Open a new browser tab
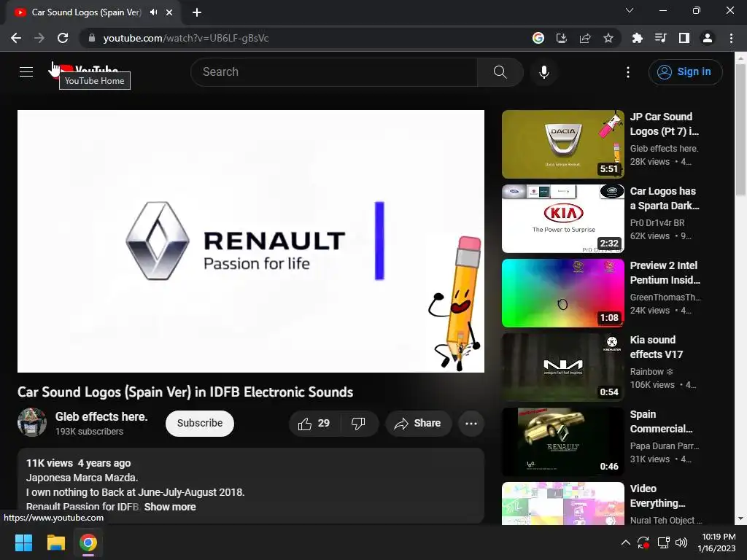The height and width of the screenshot is (560, 747). tap(197, 12)
